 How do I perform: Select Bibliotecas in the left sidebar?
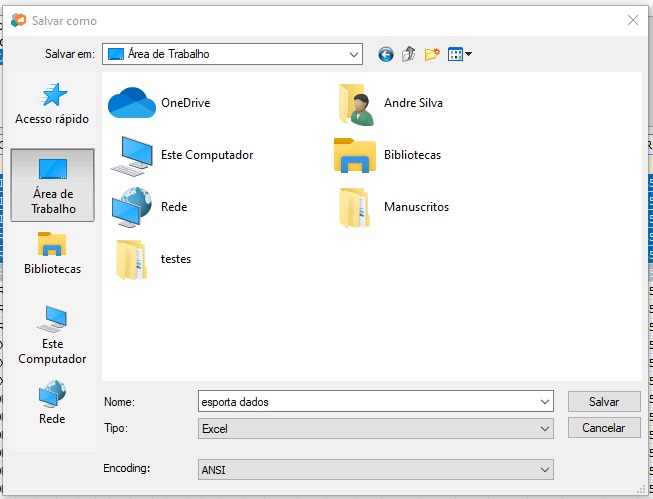click(x=52, y=253)
